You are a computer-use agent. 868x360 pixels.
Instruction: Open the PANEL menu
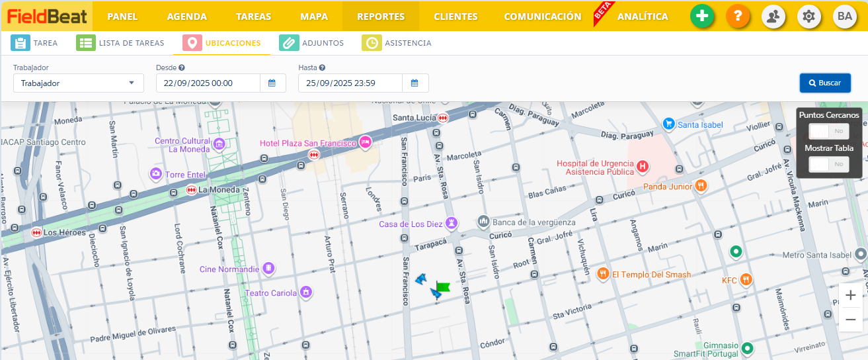click(x=122, y=17)
